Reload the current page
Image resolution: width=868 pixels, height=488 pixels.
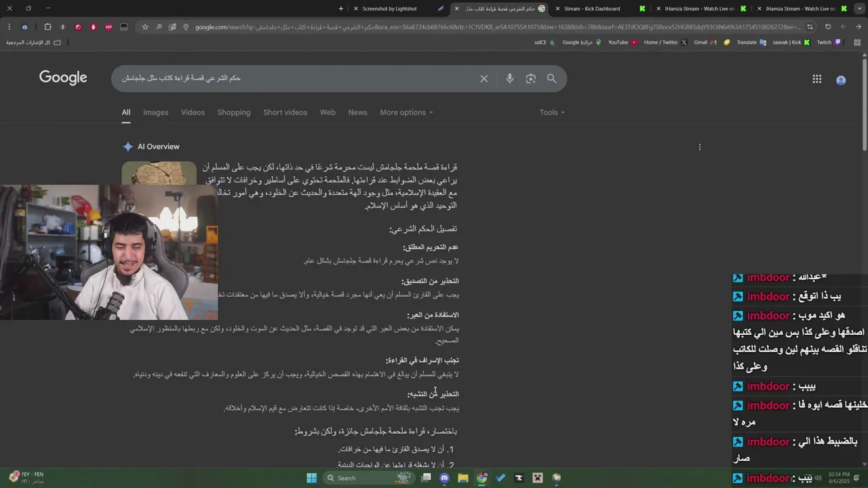pyautogui.click(x=827, y=27)
